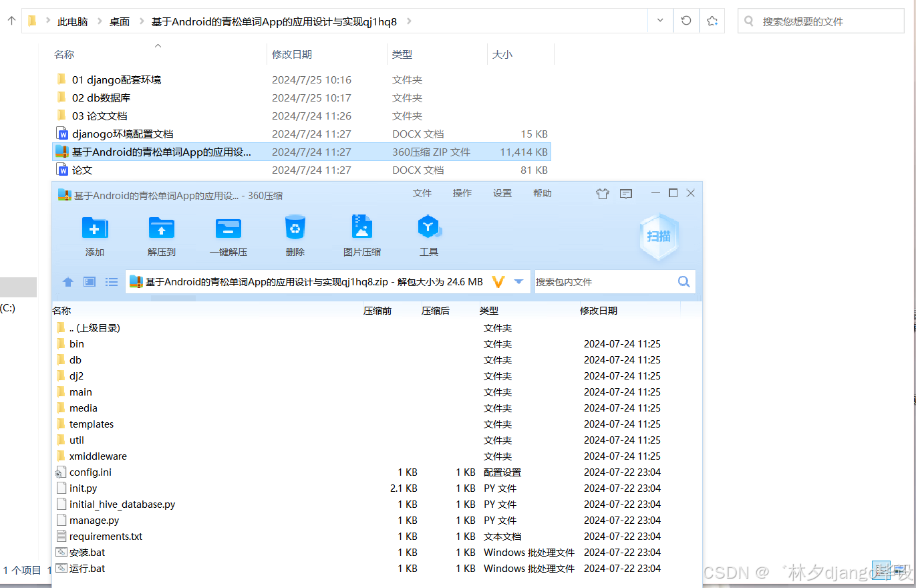This screenshot has height=588, width=916.
Task: Sort archive contents by 压缩前 column
Action: 377,311
